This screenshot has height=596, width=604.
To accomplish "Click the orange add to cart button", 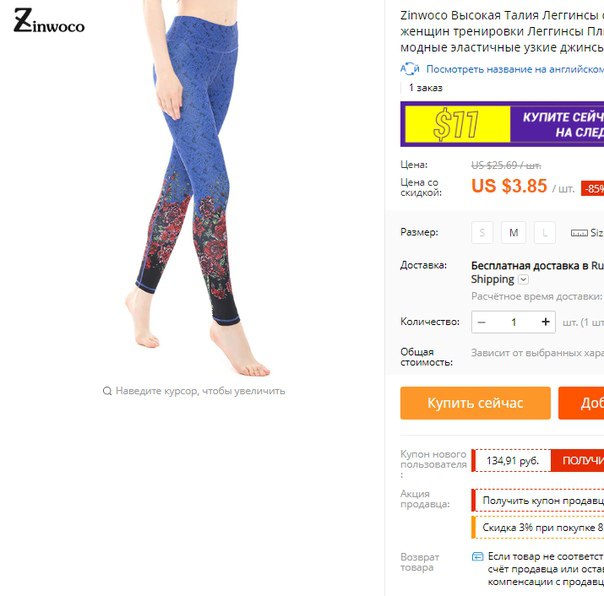I will click(x=581, y=403).
